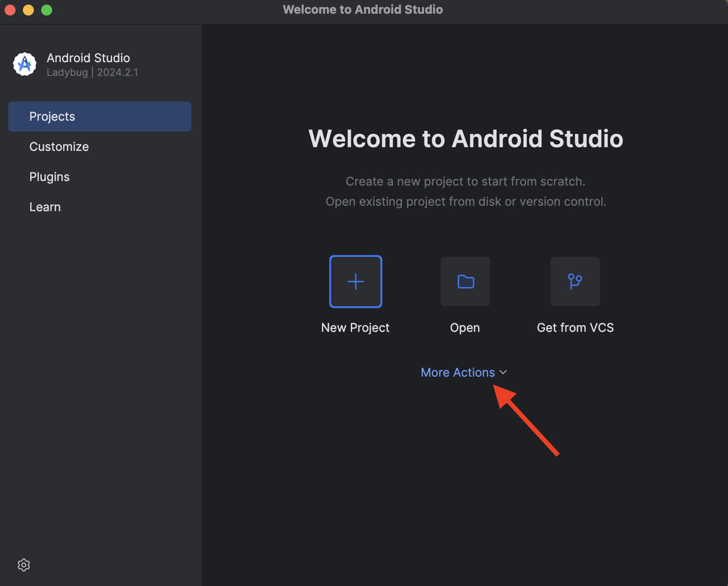
Task: Minimize window using the yellow button
Action: click(28, 10)
